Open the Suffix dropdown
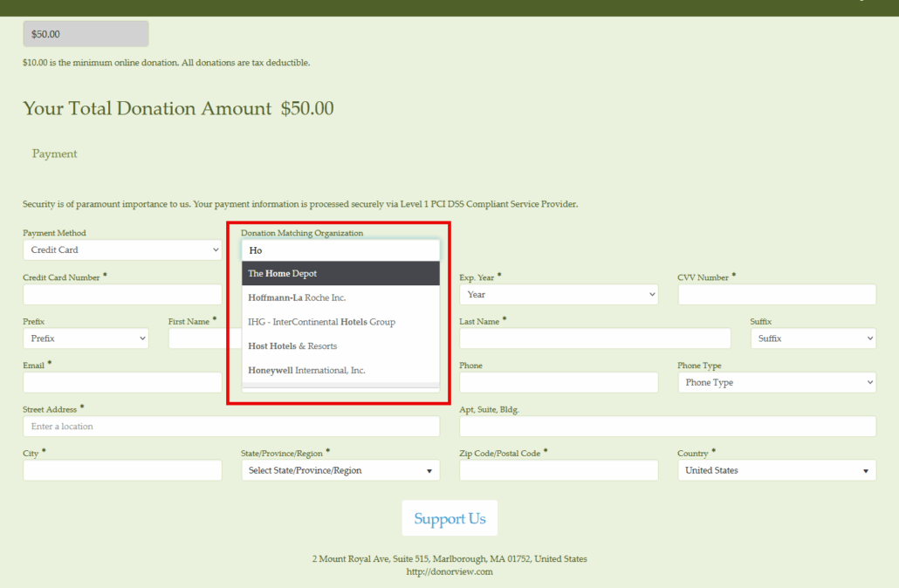 pos(813,338)
